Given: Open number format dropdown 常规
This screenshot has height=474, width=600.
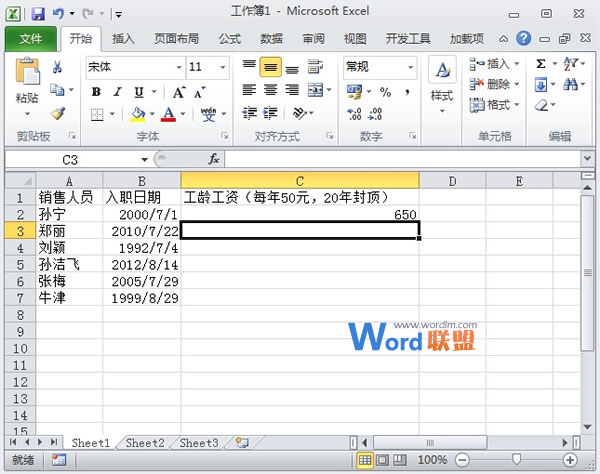Looking at the screenshot, I should (410, 67).
